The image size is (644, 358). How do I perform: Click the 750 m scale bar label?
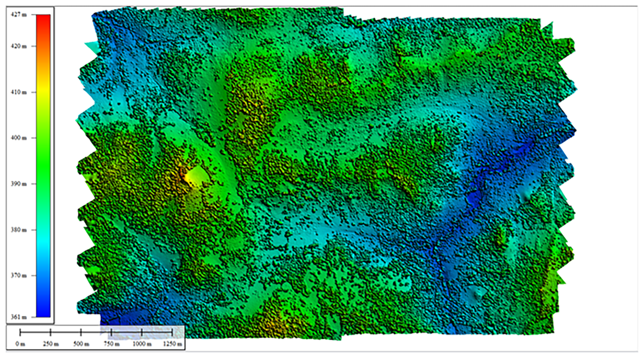(x=111, y=344)
